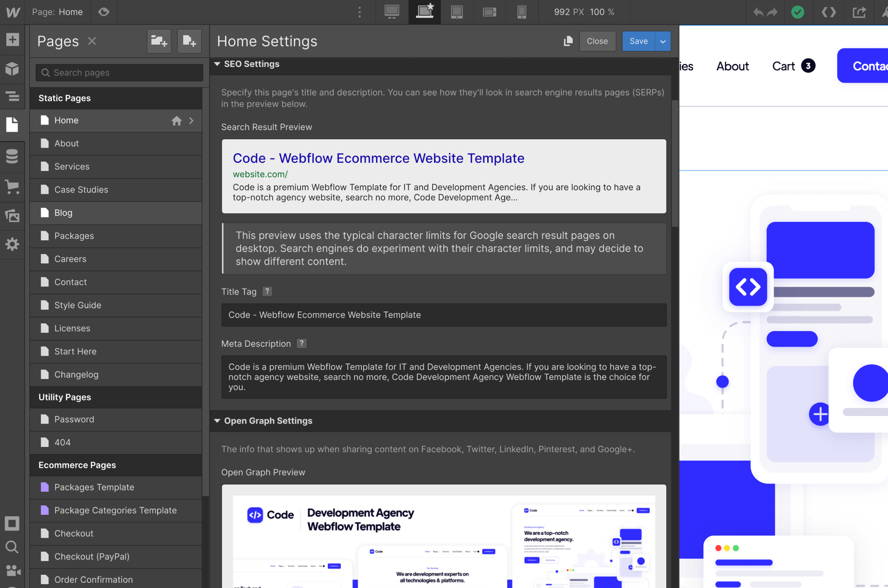Image resolution: width=888 pixels, height=588 pixels.
Task: Switch to tablet breakpoint preview
Action: [x=457, y=12]
